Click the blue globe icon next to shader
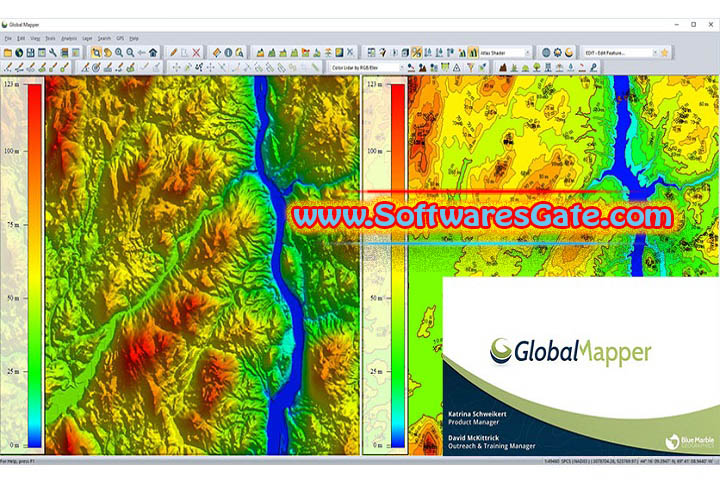The height and width of the screenshot is (480, 720). pyautogui.click(x=546, y=53)
